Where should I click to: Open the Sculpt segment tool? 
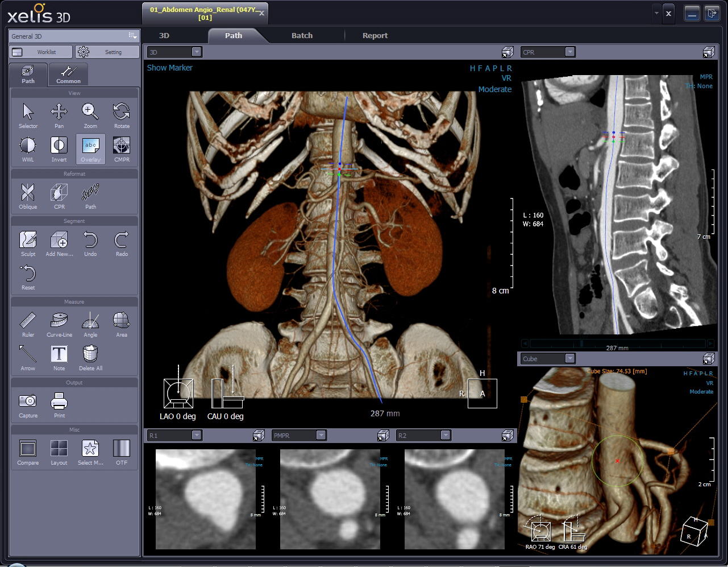(28, 243)
